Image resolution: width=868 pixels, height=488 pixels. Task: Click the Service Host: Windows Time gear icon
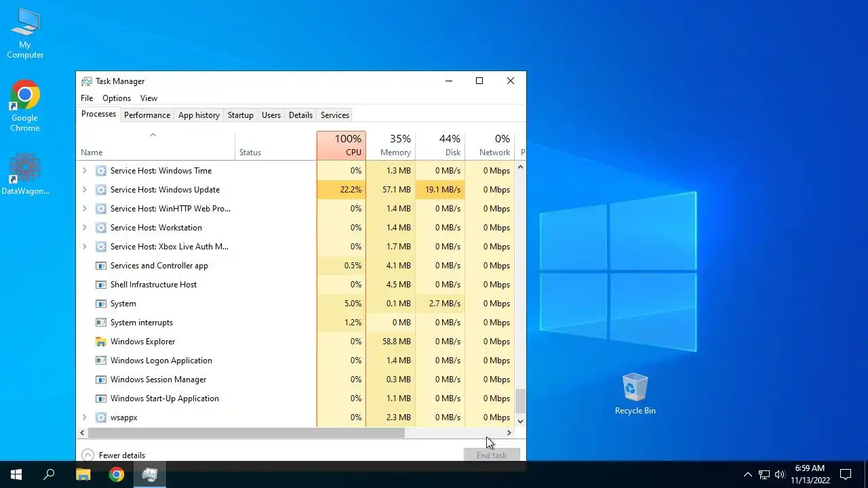(x=101, y=171)
